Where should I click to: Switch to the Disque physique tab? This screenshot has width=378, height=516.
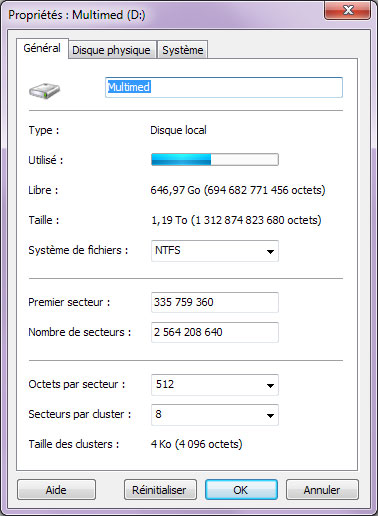click(x=111, y=50)
